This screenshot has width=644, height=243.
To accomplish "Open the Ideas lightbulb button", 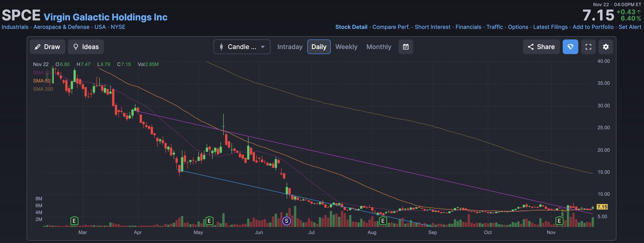I will pos(86,47).
